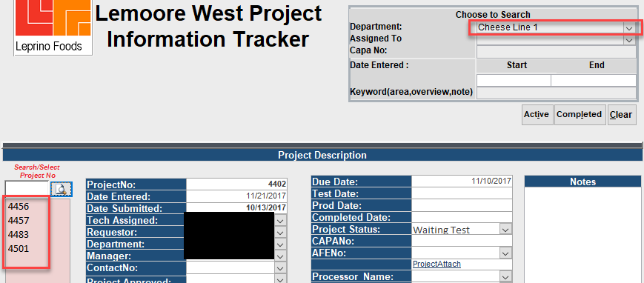The height and width of the screenshot is (283, 644).
Task: Click the Clear button
Action: click(x=621, y=115)
